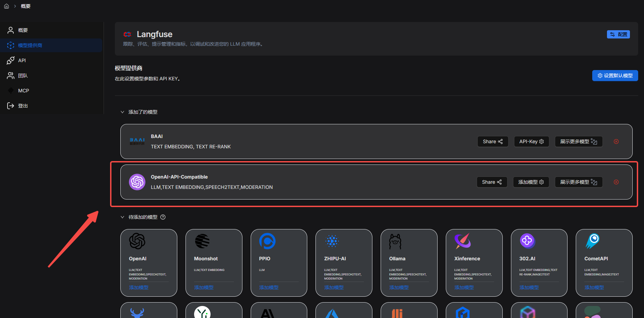The image size is (644, 318).
Task: Click help icon beside 待添加的模型
Action: click(163, 217)
